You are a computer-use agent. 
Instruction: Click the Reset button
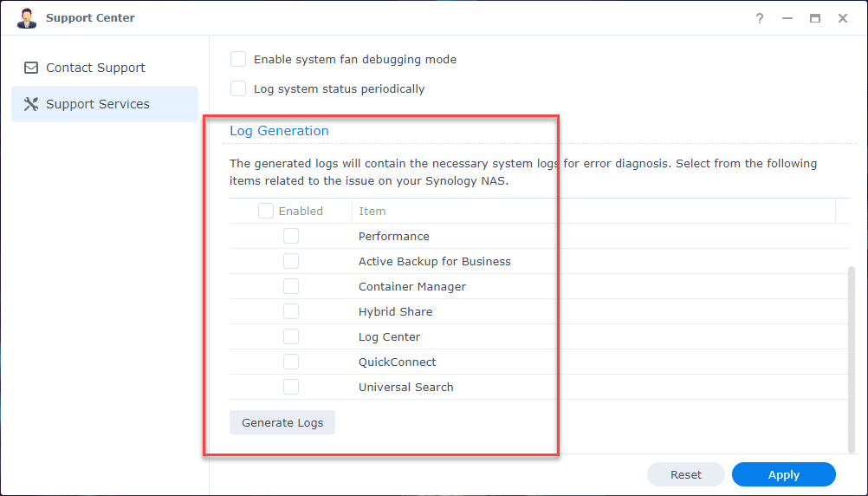[x=685, y=474]
